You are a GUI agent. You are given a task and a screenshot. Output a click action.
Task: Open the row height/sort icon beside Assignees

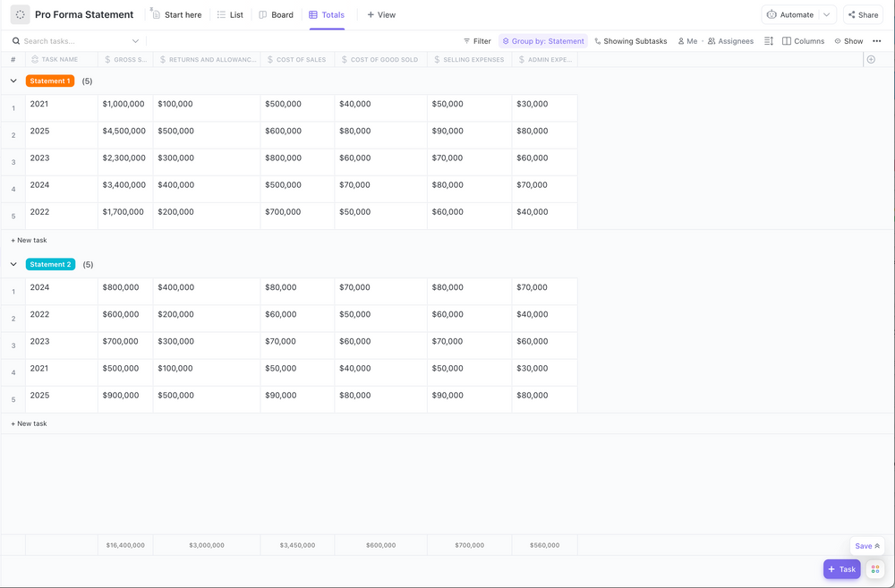click(x=768, y=40)
